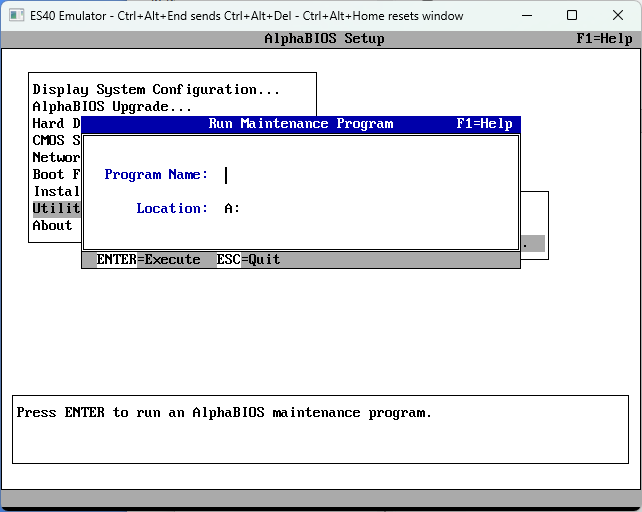Minimize the ES40 Emulator window
The width and height of the screenshot is (642, 512).
tap(527, 16)
